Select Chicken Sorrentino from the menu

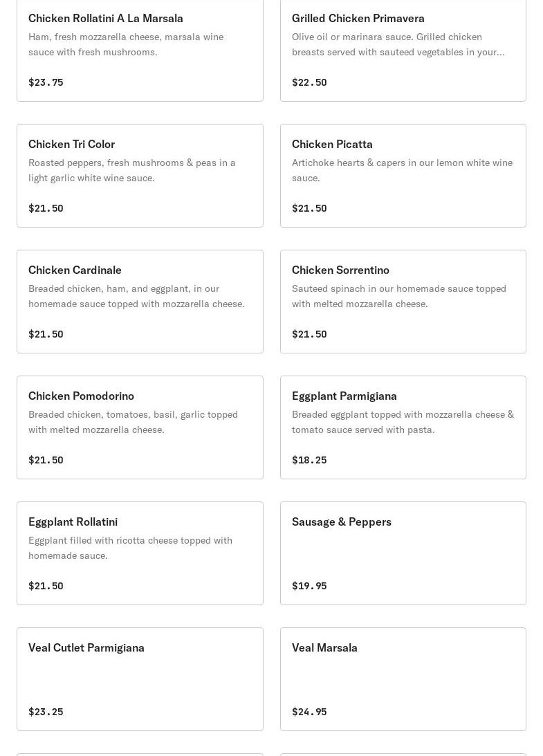click(x=340, y=270)
